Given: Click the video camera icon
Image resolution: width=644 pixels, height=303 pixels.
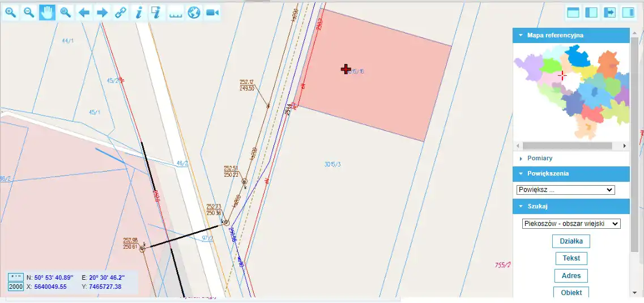Looking at the screenshot, I should tap(212, 12).
